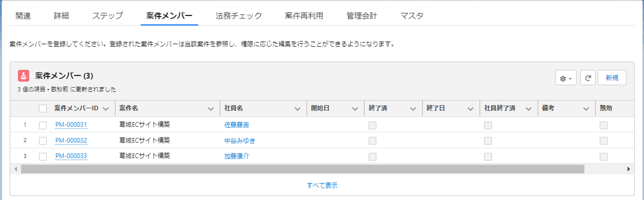Screen dimensions: 644x200
Task: Open the list settings gear menu
Action: 565,78
